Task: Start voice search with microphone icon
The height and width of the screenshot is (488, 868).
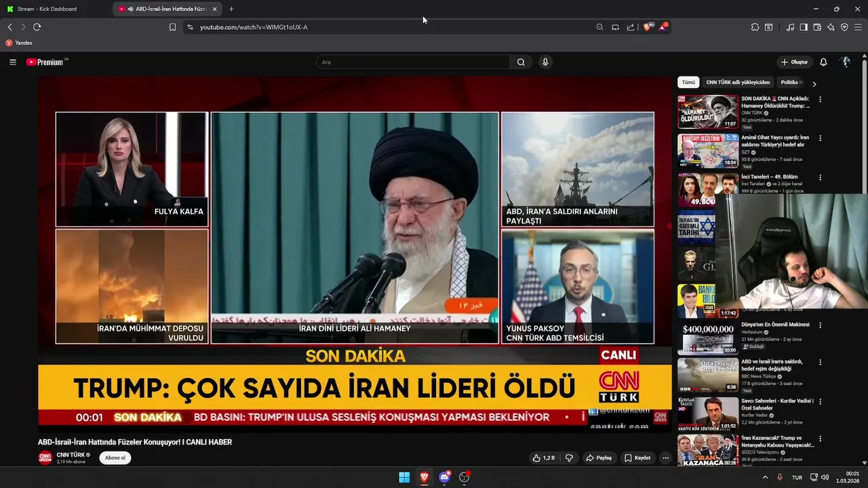Action: tap(545, 62)
